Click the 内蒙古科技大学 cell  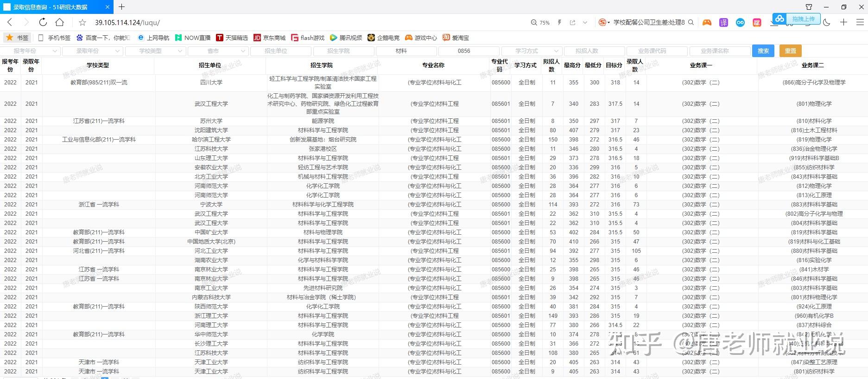click(x=211, y=297)
